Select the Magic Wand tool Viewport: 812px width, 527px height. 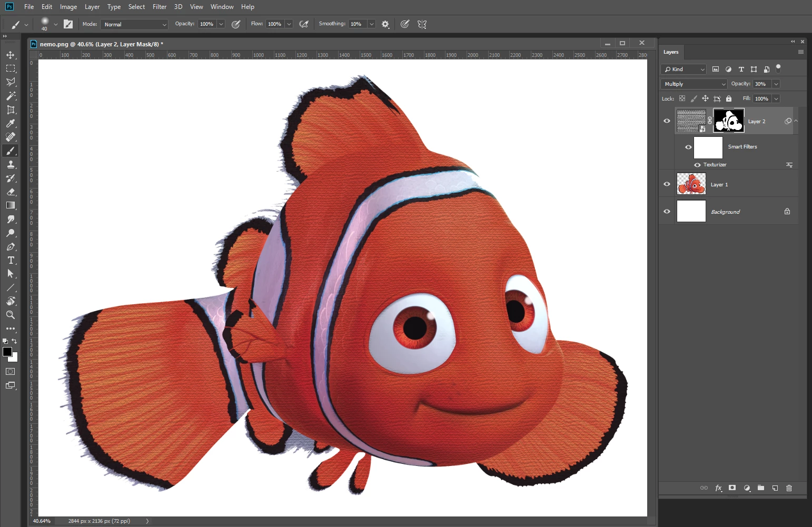click(11, 96)
